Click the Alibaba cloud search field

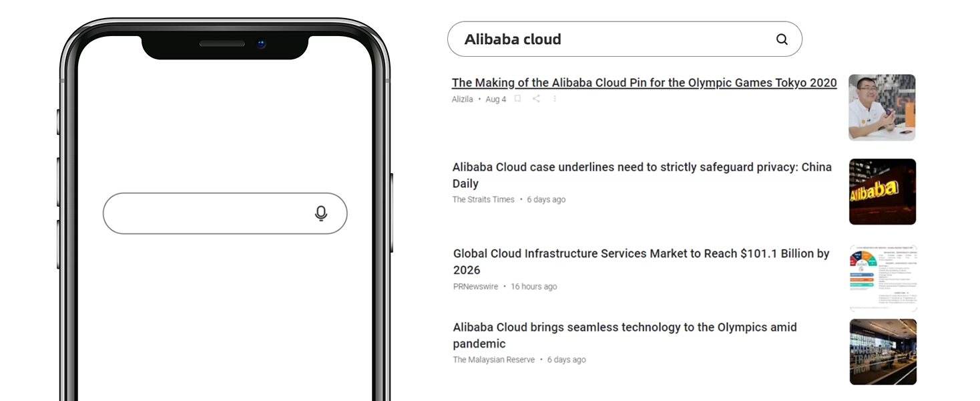[614, 39]
